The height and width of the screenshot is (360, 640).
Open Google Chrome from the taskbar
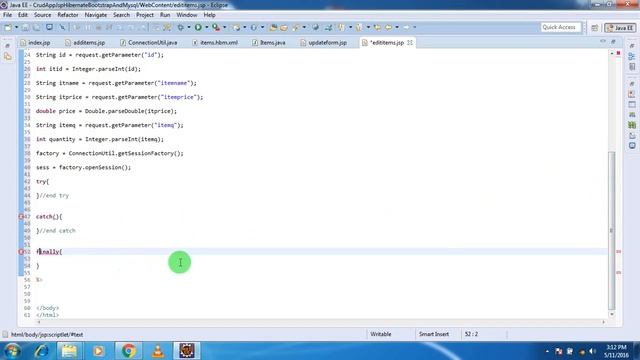[129, 351]
